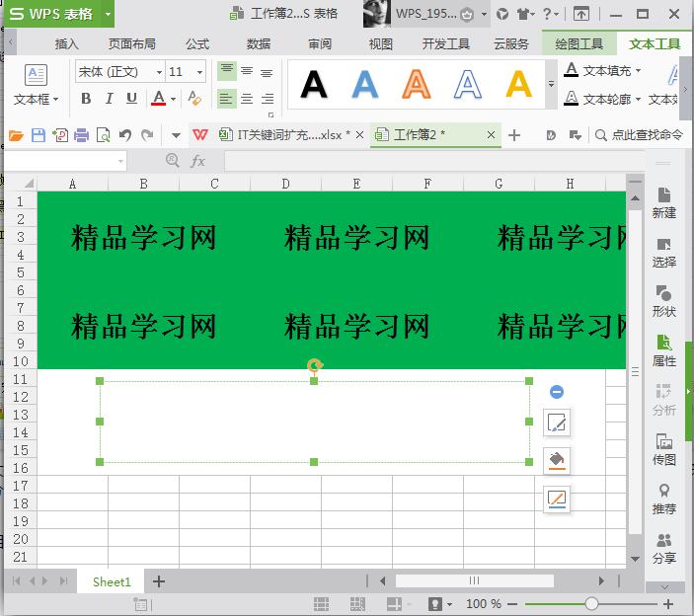Select bottom vertical alignment
The image size is (694, 616).
tap(267, 71)
